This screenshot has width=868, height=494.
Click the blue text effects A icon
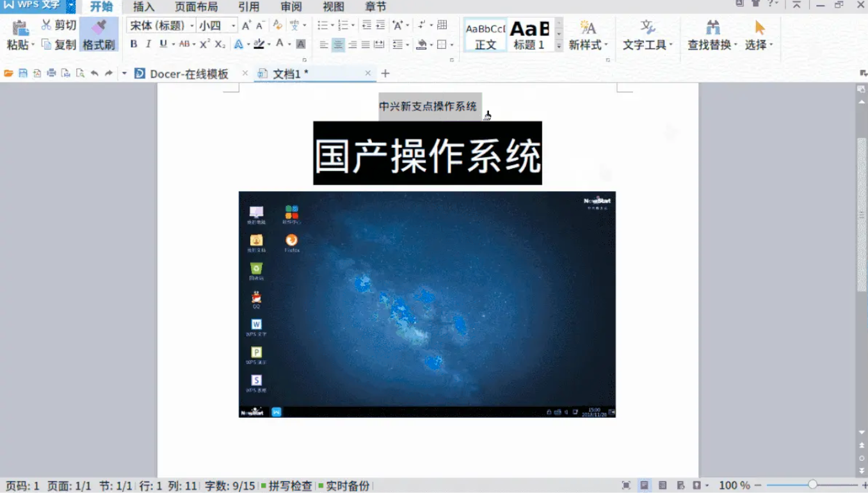pos(238,44)
